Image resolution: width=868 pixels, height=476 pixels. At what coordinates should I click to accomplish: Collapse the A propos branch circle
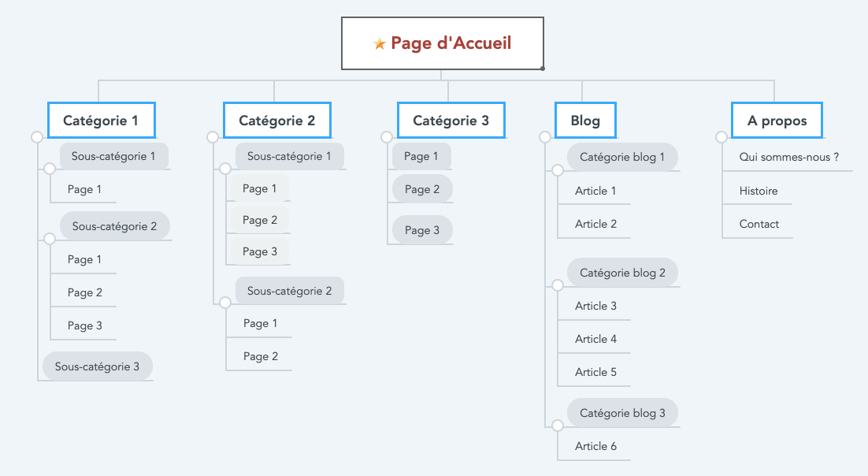(x=721, y=137)
